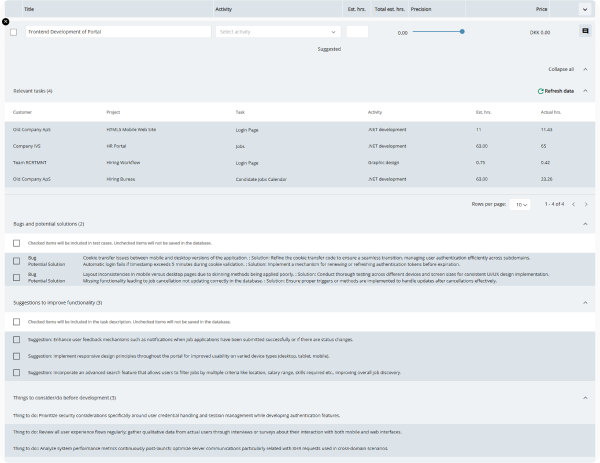This screenshot has height=463, width=600.
Task: Go to previous page of relevant tasks
Action: tap(572, 204)
